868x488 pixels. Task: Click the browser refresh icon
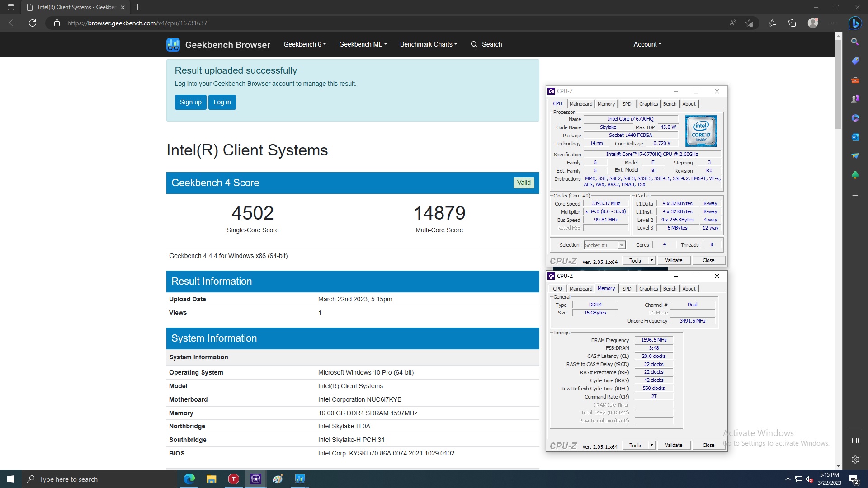click(33, 23)
